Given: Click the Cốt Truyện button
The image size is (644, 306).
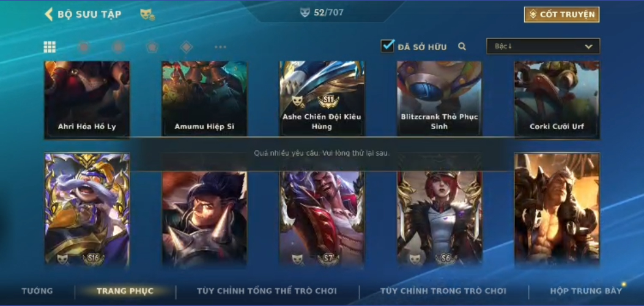Looking at the screenshot, I should 561,15.
